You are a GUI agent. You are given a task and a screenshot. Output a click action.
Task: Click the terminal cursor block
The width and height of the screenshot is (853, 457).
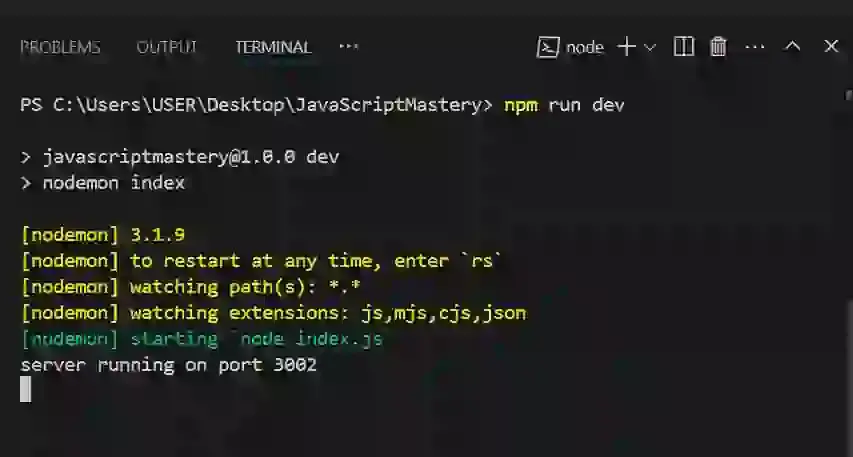26,390
